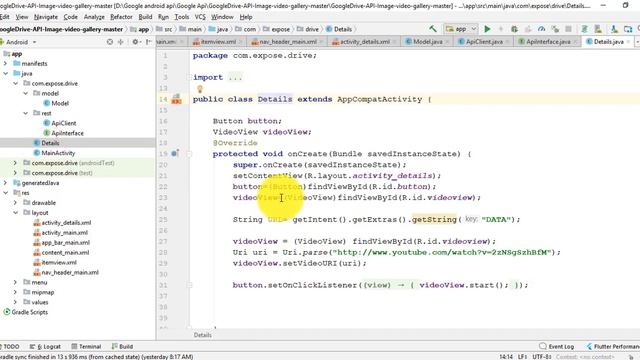The width and height of the screenshot is (640, 360).
Task: Switch to the ApiInterface.java tab
Action: (x=547, y=42)
